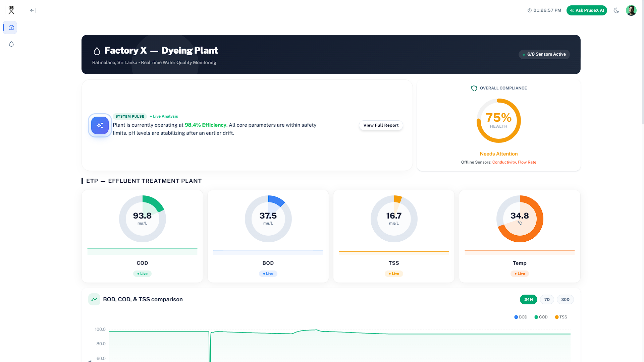Select the water droplet icon in the sidebar
Viewport: 644px width, 362px height.
[11, 44]
